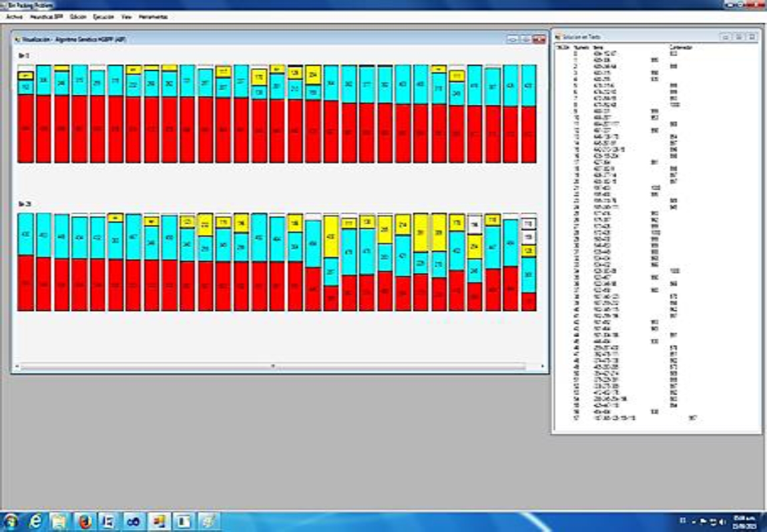
Task: Open the Herramientas menu
Action: click(153, 17)
